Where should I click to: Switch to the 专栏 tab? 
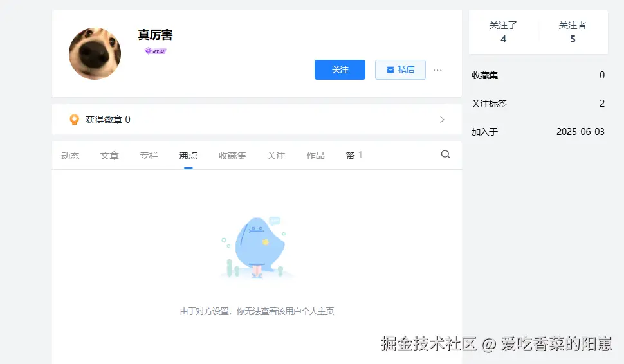[x=149, y=156]
